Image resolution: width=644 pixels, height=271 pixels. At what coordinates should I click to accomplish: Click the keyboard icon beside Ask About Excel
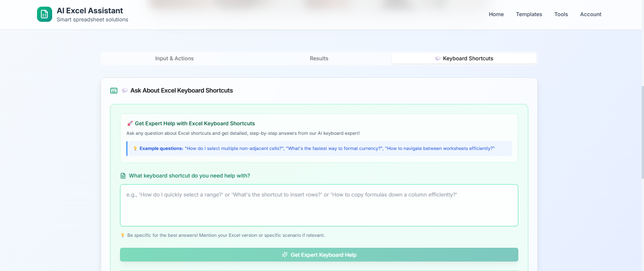[114, 90]
